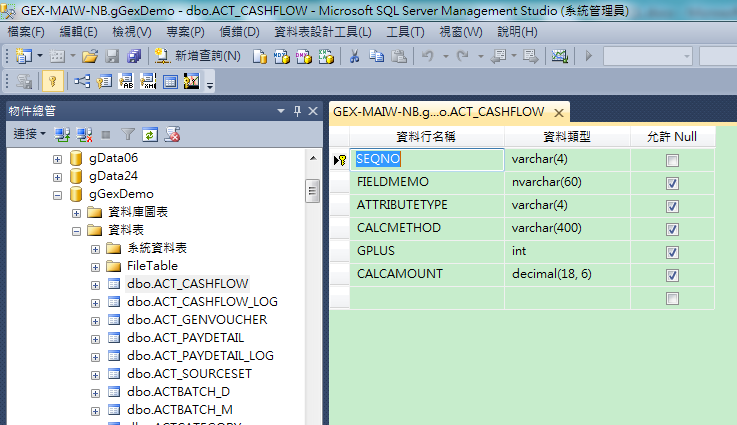This screenshot has height=425, width=737.
Task: Open designer toolbar overflow options arrow
Action: point(210,84)
